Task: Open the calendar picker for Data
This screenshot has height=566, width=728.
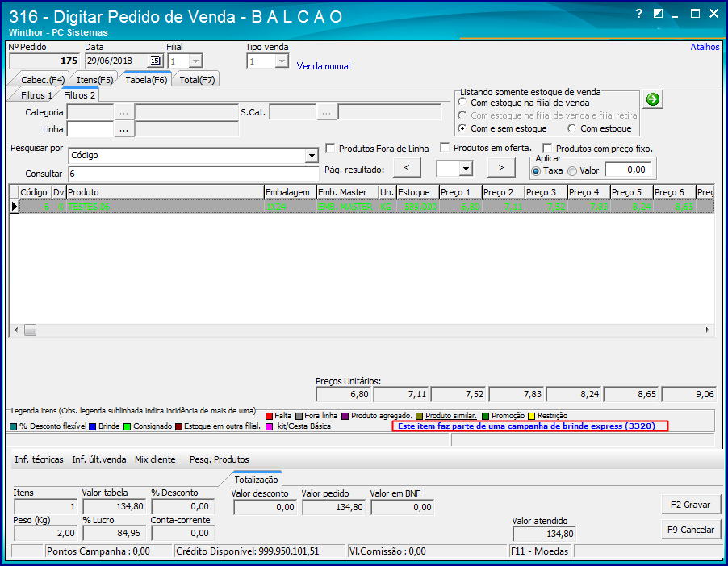Action: pyautogui.click(x=155, y=61)
